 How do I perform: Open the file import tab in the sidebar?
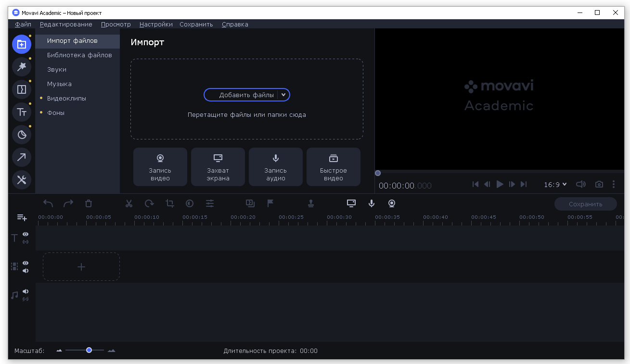(x=22, y=44)
